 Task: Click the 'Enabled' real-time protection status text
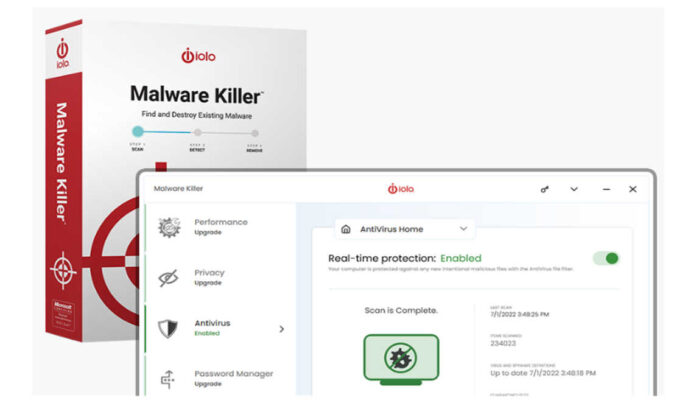tap(460, 258)
